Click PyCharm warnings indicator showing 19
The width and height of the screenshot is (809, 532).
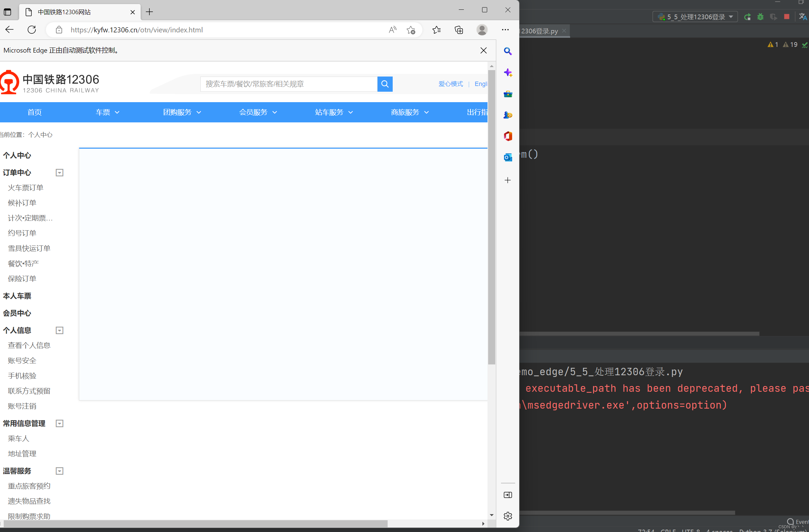point(790,45)
